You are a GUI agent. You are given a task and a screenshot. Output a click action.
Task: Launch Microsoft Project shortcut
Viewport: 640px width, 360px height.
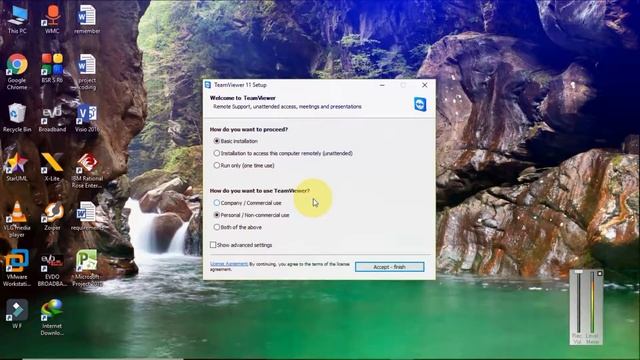[x=87, y=268]
